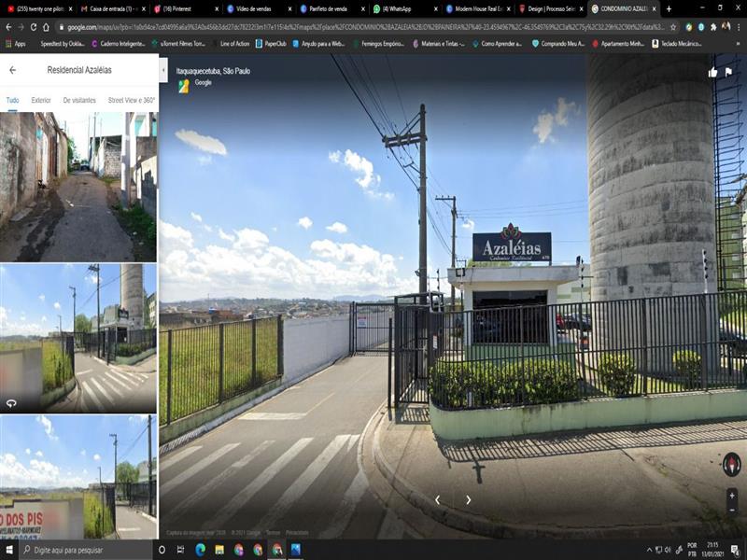Image resolution: width=747 pixels, height=560 pixels.
Task: Switch to the Pinterest browser tab
Action: [186, 8]
